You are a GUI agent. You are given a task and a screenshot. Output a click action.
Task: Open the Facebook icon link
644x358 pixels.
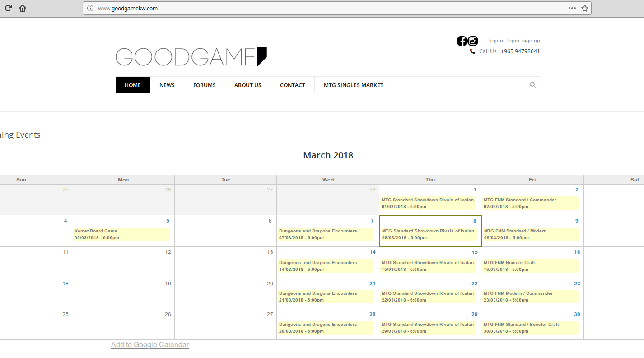(x=462, y=41)
